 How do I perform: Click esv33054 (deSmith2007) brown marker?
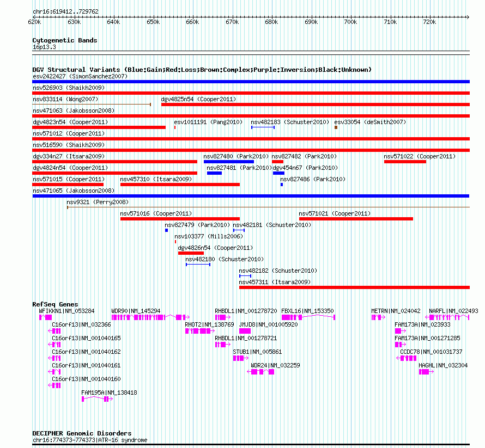tap(336, 127)
